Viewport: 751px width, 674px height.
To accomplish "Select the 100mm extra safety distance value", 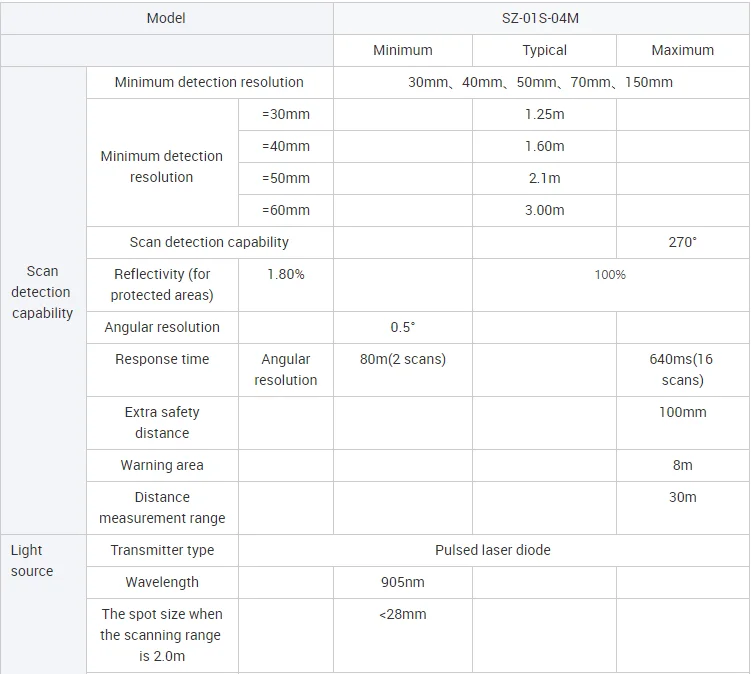I will [x=682, y=412].
